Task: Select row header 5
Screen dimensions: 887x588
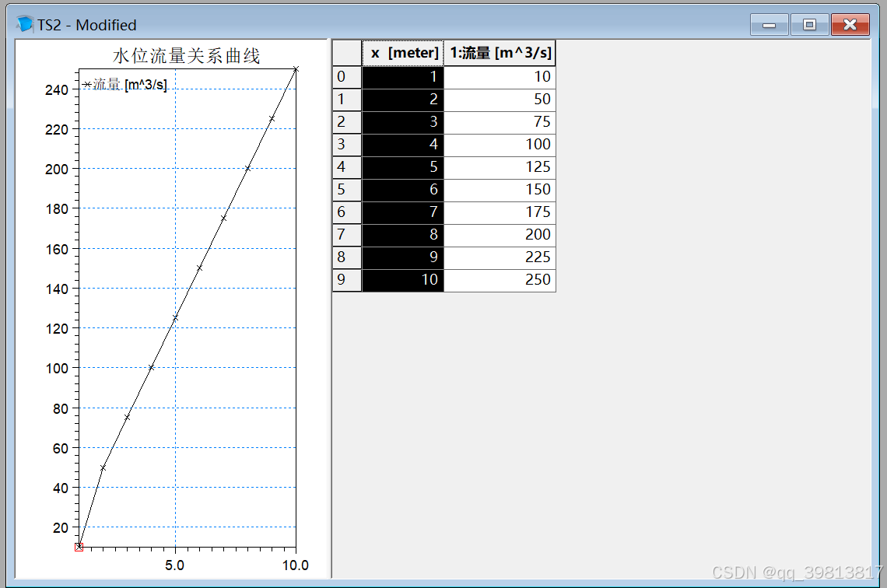Action: (347, 190)
